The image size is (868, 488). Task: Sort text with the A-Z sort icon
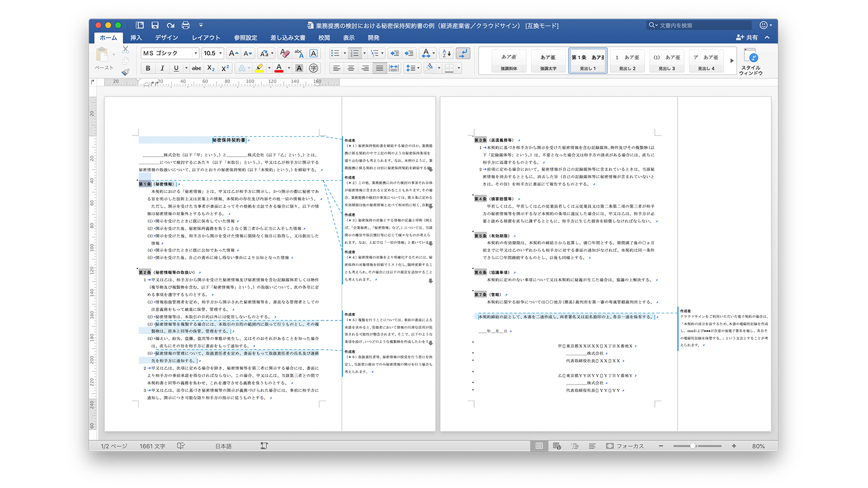click(x=446, y=53)
